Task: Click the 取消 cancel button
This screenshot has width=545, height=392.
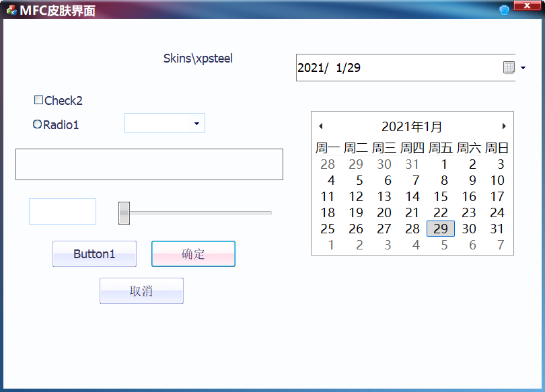Action: point(141,290)
